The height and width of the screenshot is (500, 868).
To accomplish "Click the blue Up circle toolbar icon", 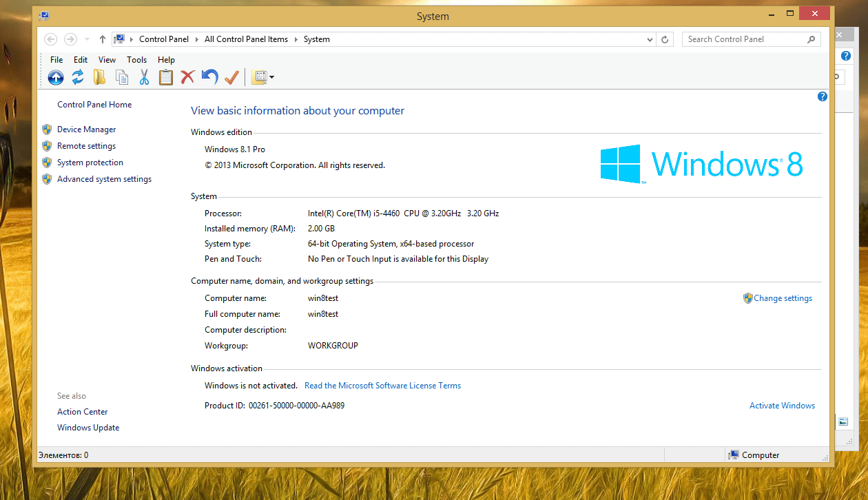I will point(56,78).
